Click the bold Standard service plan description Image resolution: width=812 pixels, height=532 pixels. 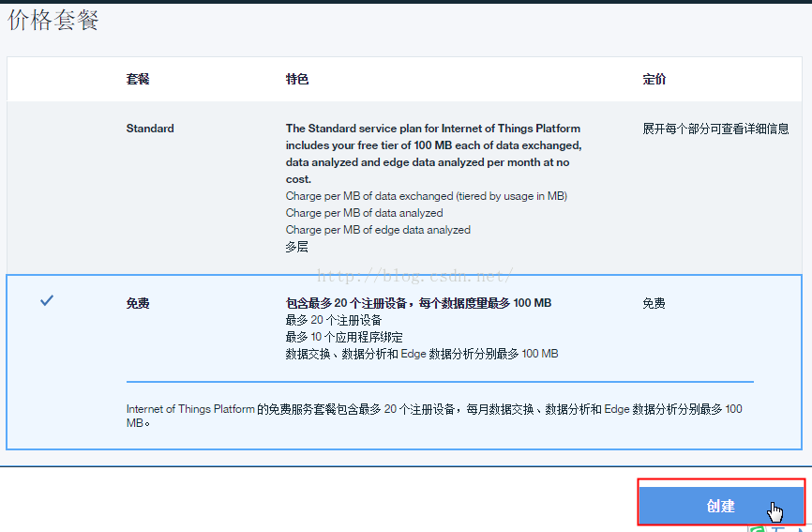point(433,154)
